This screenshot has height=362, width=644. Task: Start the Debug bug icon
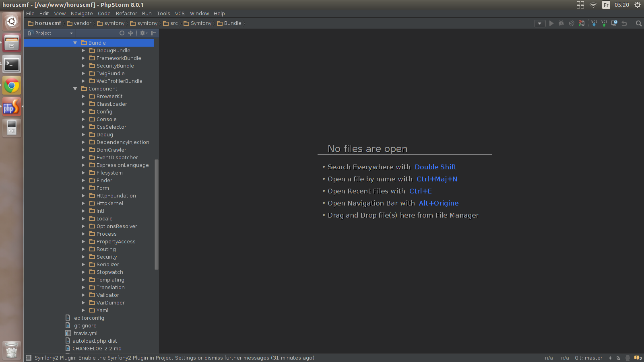tap(561, 23)
